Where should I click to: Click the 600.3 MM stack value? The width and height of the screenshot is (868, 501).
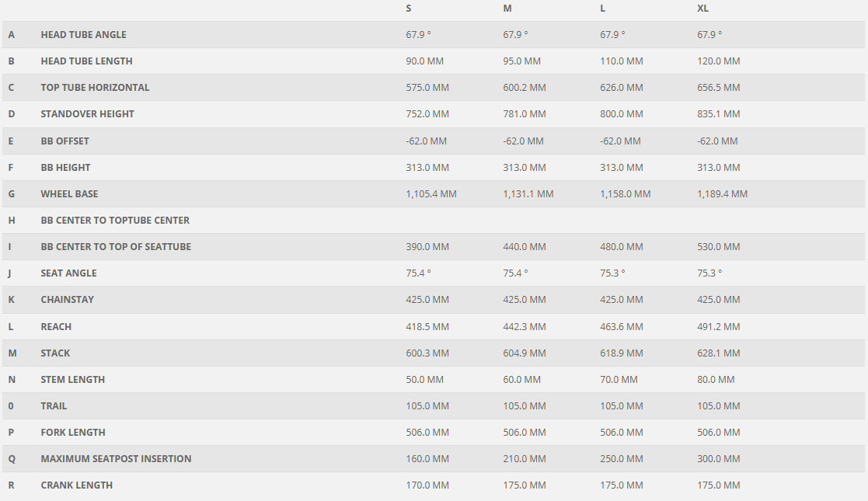point(427,353)
